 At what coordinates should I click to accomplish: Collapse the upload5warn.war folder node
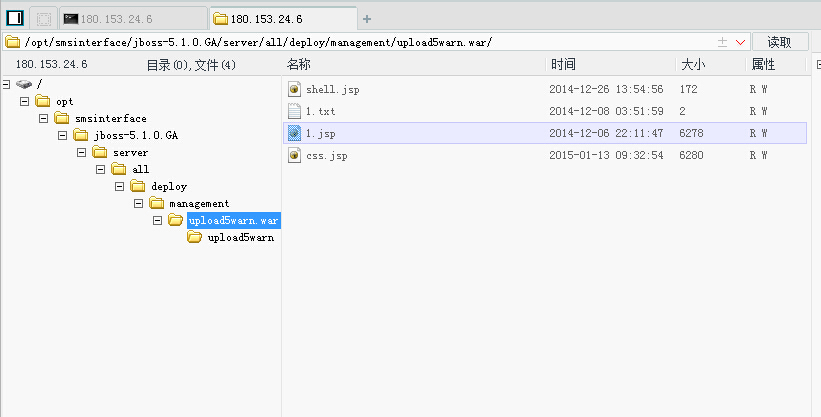pos(157,221)
